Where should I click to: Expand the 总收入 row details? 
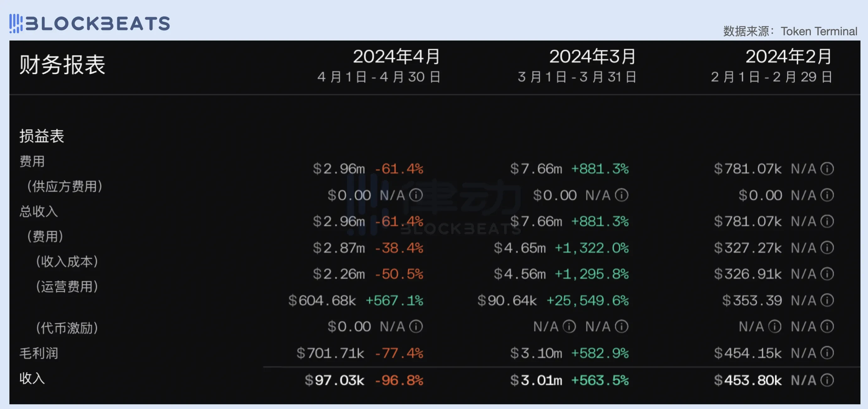[38, 212]
